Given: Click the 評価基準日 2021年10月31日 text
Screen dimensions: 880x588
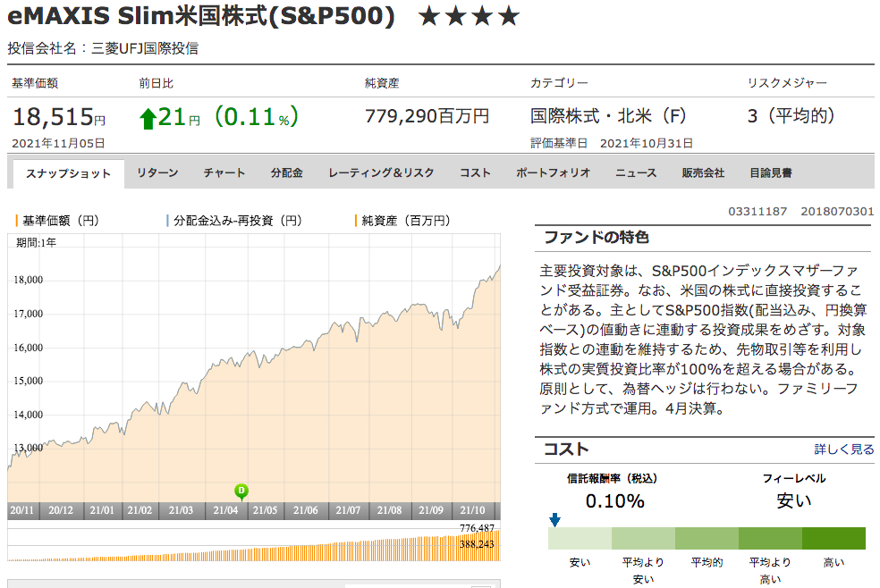Looking at the screenshot, I should 612,144.
